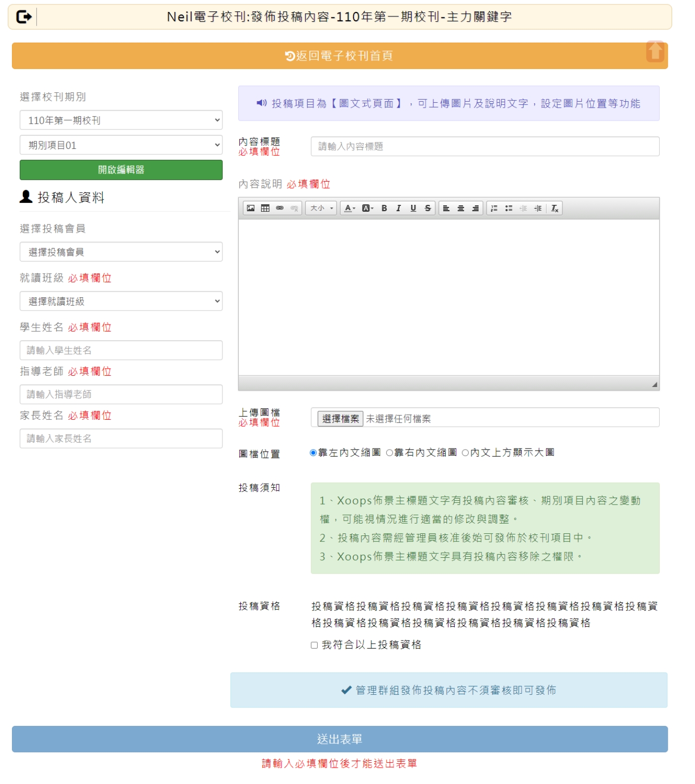Open the font size 大小 dropdown
Viewport: 695px width, 784px height.
(x=321, y=208)
